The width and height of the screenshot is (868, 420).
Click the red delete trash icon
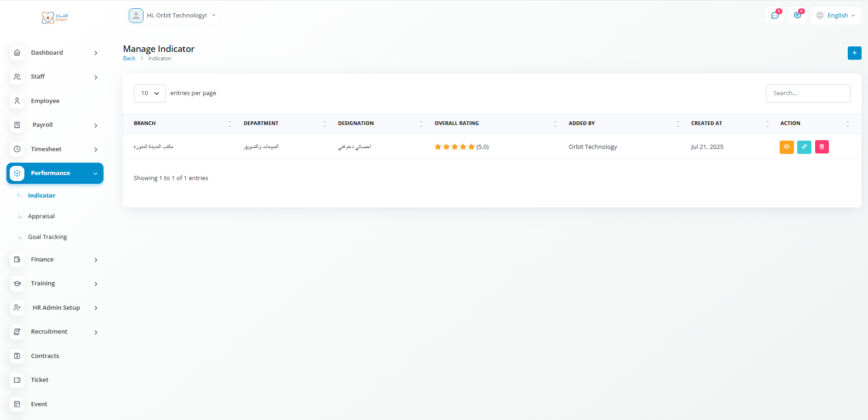822,147
